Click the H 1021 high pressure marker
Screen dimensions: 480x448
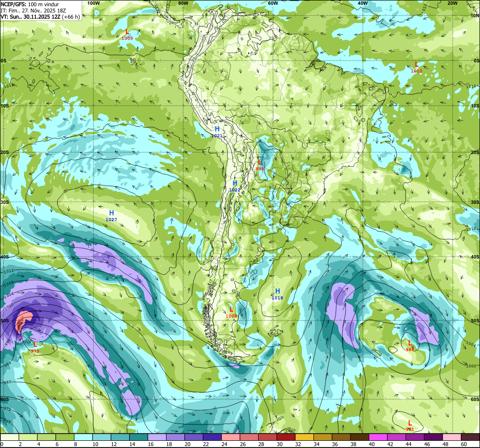tap(217, 132)
